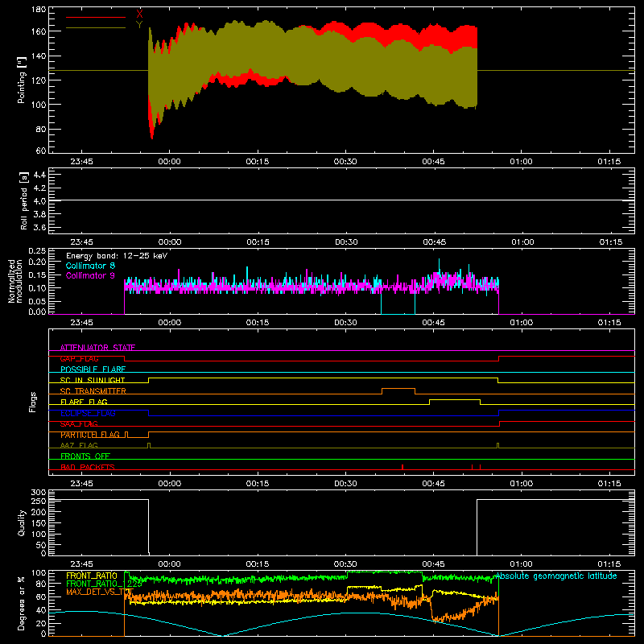The image size is (644, 644).
Task: Click the SAA_FLAG label
Action: [79, 423]
